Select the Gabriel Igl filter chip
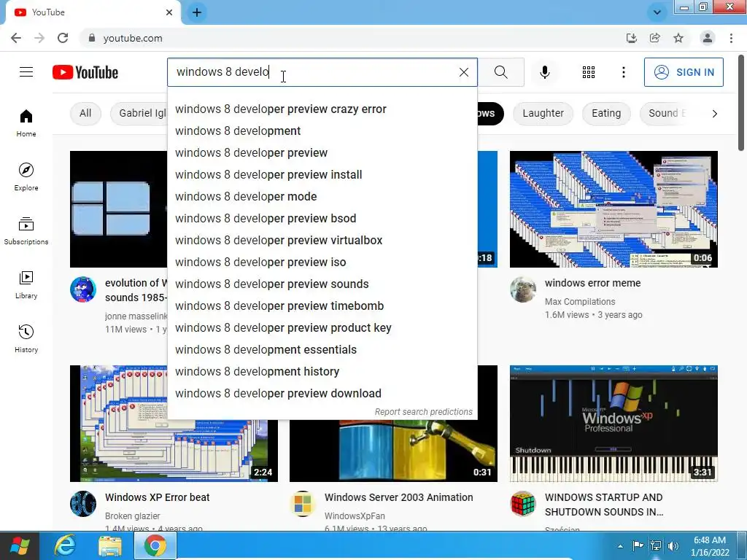Screen dimensions: 747x560 pyautogui.click(x=139, y=113)
